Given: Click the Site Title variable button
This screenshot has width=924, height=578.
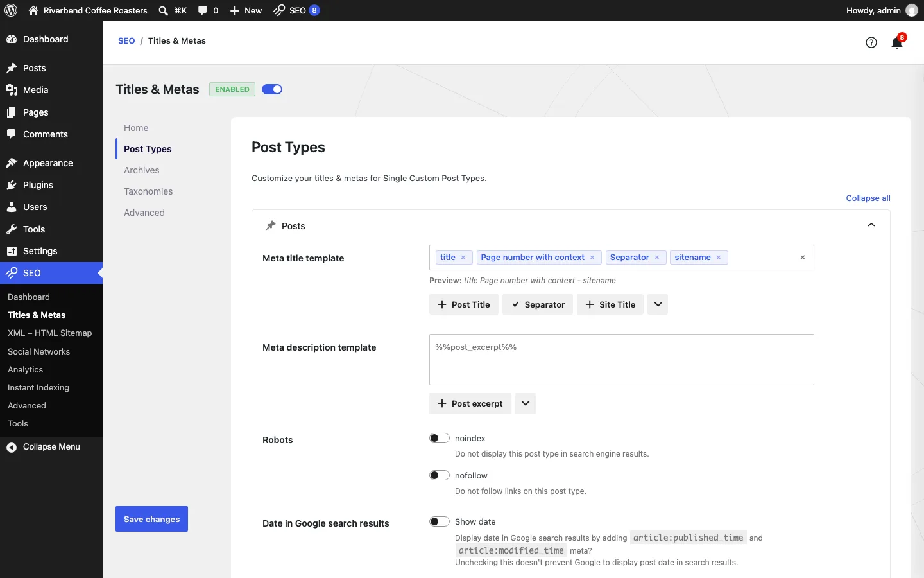Looking at the screenshot, I should (610, 304).
